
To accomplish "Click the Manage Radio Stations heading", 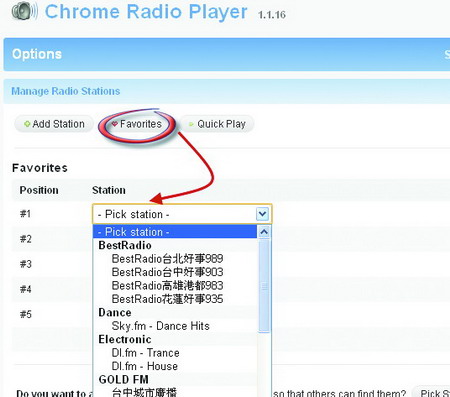I will point(66,91).
